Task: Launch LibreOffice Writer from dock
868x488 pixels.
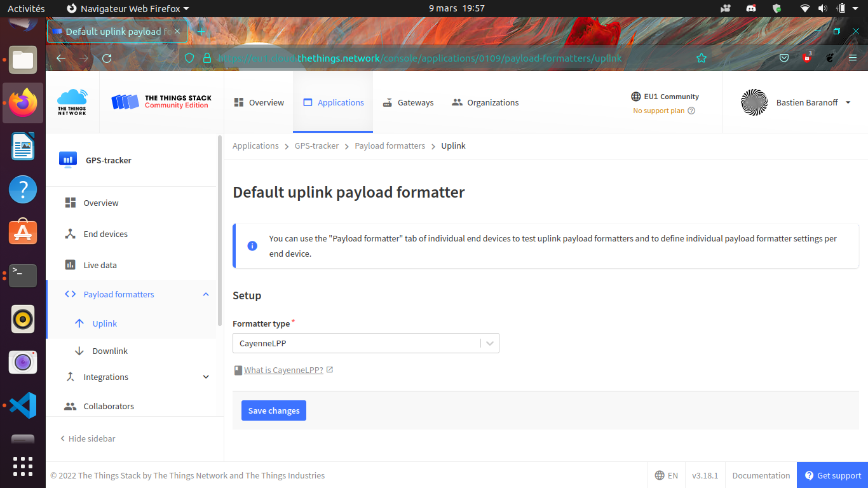Action: point(23,146)
